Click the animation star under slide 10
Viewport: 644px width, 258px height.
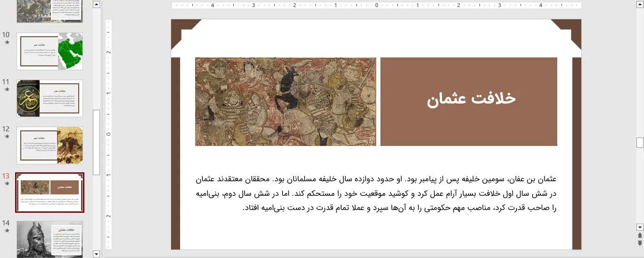(x=7, y=42)
